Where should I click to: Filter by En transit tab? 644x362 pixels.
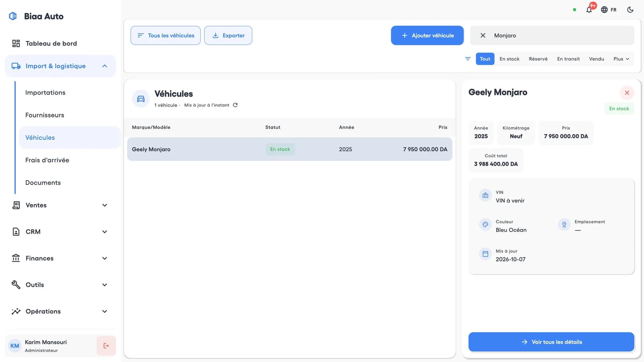568,59
